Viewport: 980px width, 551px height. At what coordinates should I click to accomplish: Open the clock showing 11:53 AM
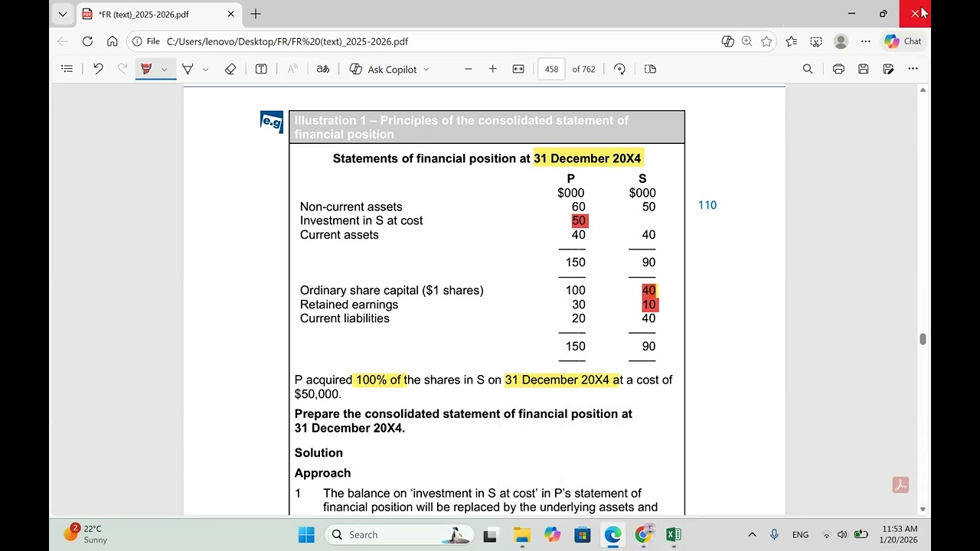pos(900,534)
